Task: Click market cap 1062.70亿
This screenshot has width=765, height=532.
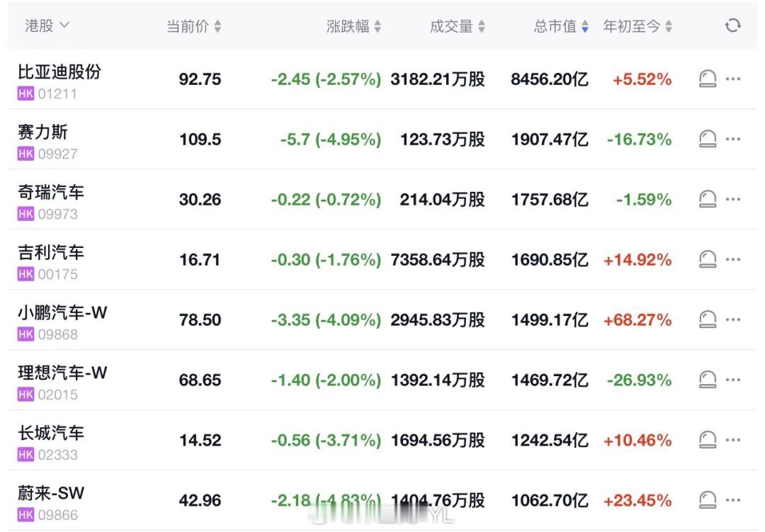Action: click(550, 500)
